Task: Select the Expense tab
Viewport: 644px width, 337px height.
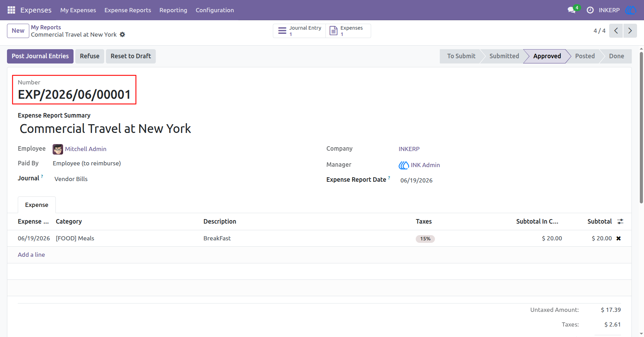Action: coord(37,205)
